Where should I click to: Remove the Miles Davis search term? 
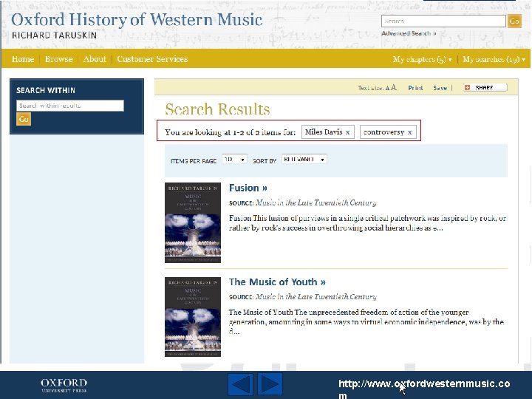pos(348,132)
